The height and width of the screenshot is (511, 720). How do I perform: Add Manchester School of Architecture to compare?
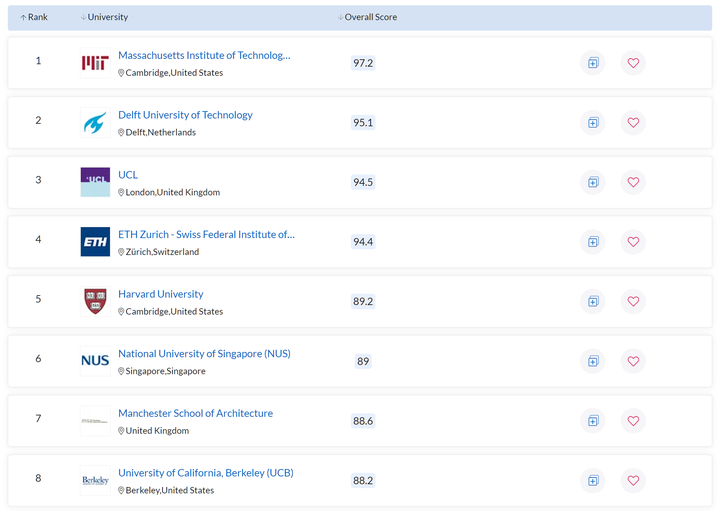pos(593,421)
